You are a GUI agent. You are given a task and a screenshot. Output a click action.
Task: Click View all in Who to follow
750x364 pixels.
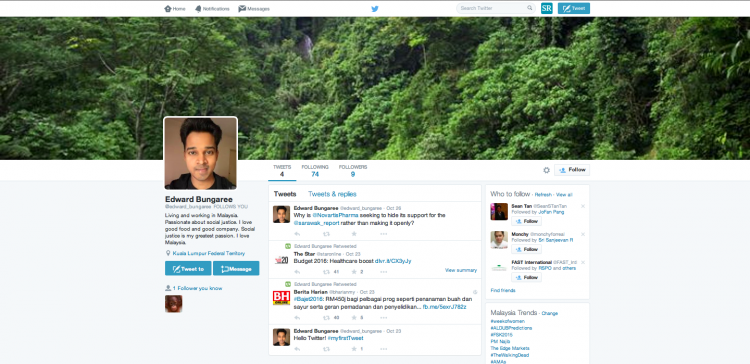[564, 195]
